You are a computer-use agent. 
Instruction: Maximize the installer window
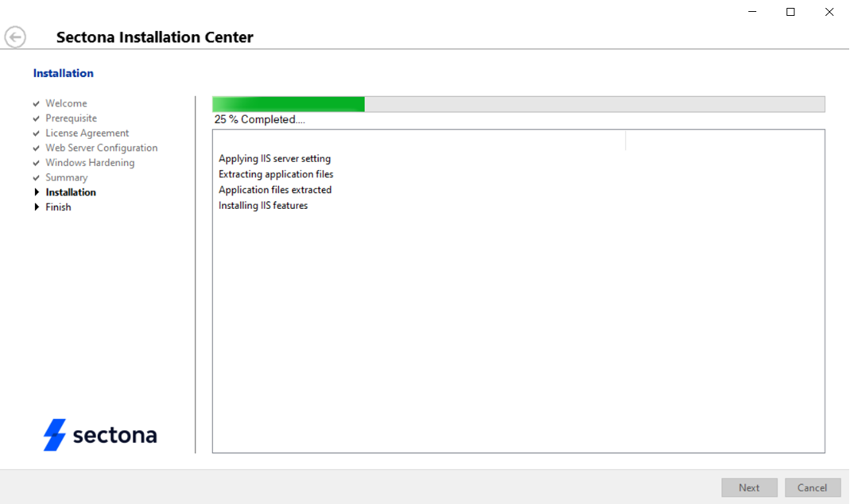(790, 12)
